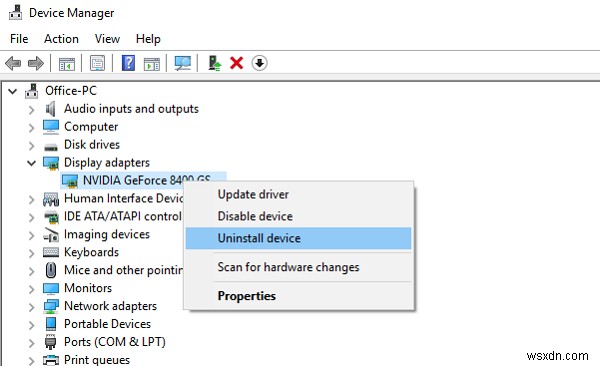The image size is (600, 366).
Task: Click the Network adapters icon
Action: [x=51, y=306]
